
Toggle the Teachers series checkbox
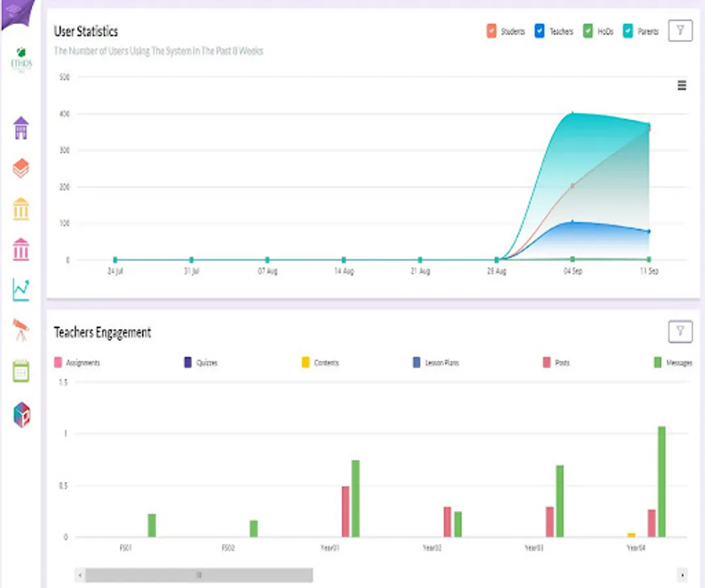point(540,31)
